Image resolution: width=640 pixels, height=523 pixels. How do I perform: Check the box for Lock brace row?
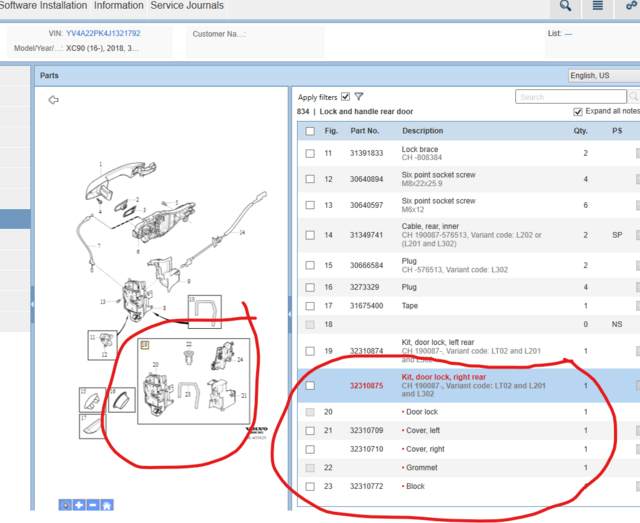pos(310,153)
